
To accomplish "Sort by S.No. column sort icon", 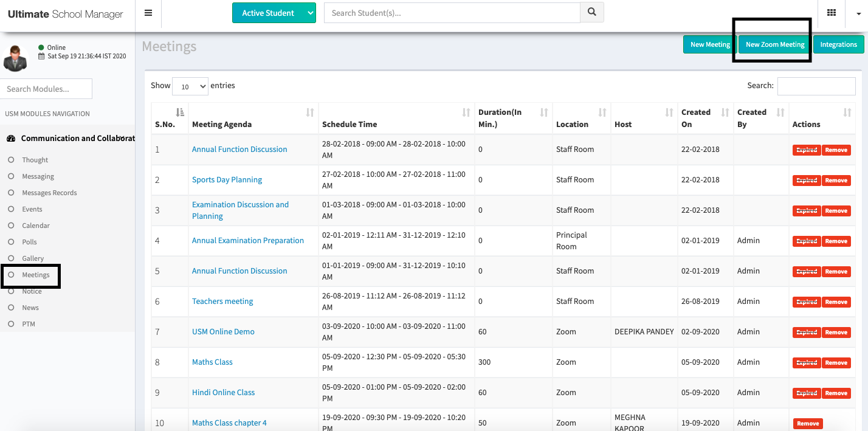I will click(x=180, y=112).
